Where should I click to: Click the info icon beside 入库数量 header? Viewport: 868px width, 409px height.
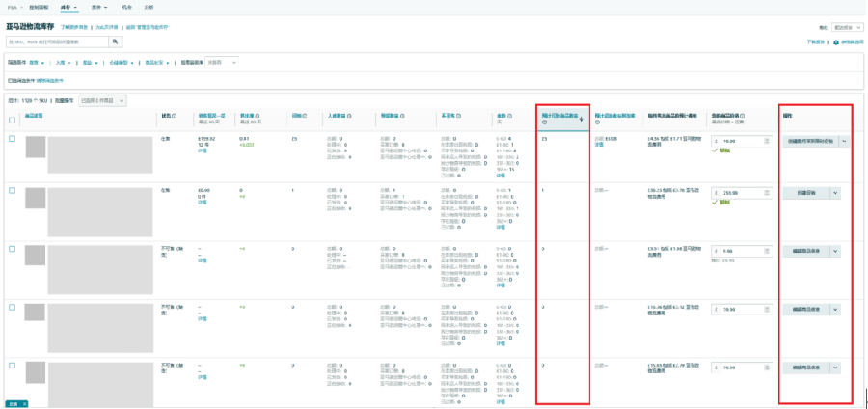pos(350,116)
